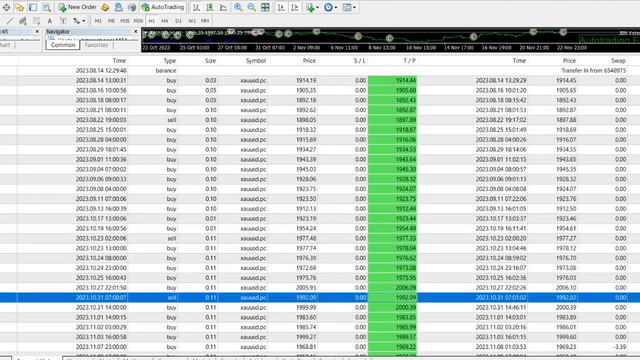Select the text 'A' drawing tool
Image resolution: width=640 pixels, height=360 pixels.
(x=50, y=20)
